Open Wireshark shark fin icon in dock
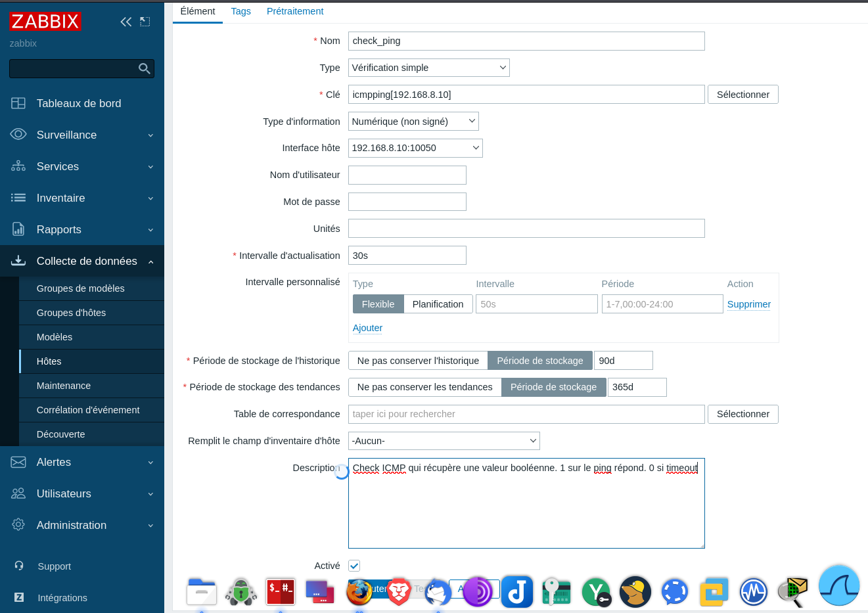The image size is (868, 613). (839, 585)
